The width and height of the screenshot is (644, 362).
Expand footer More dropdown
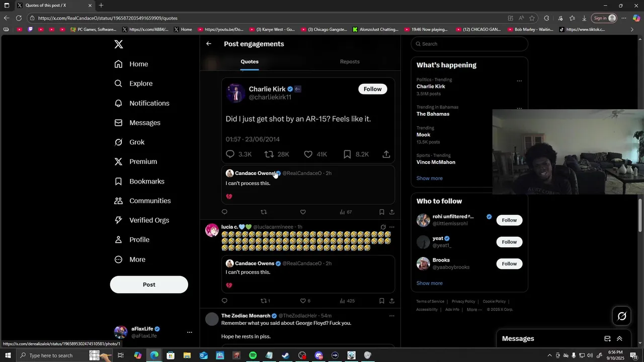point(474,310)
